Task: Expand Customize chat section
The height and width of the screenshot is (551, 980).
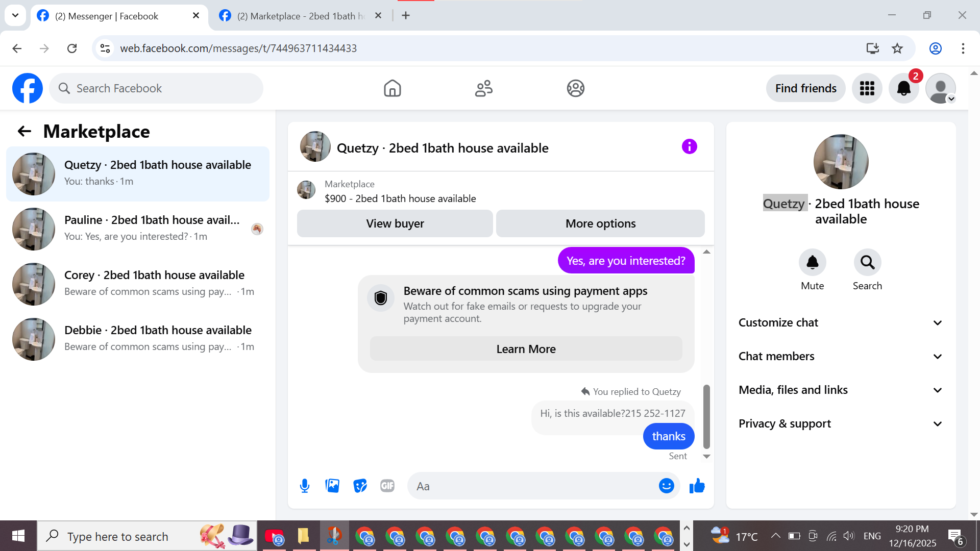Action: [841, 323]
